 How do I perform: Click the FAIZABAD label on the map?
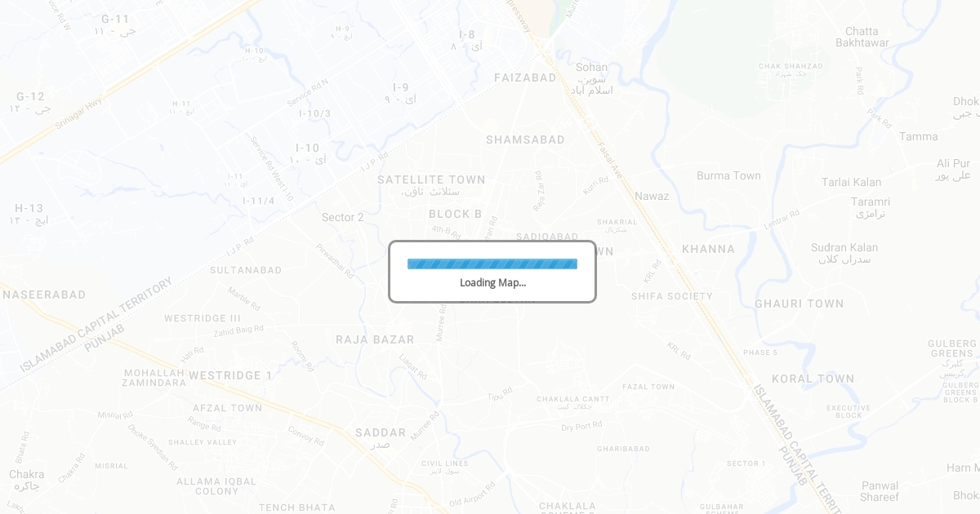click(525, 78)
